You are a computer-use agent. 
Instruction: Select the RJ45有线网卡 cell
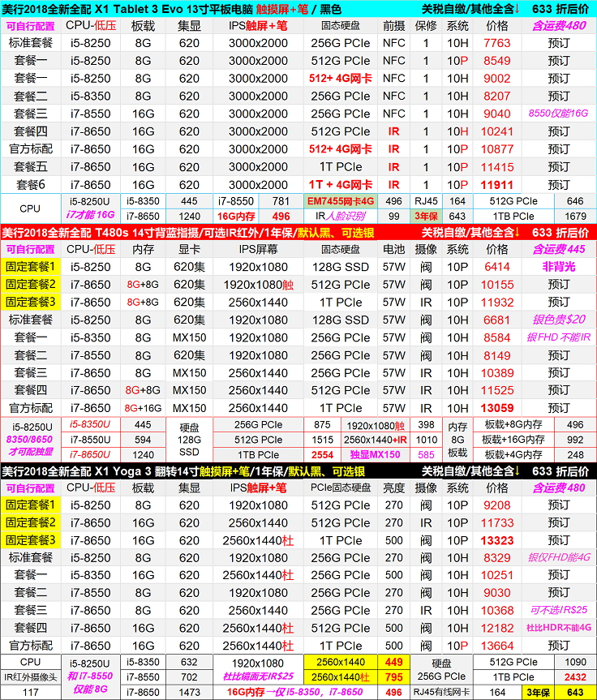[443, 692]
